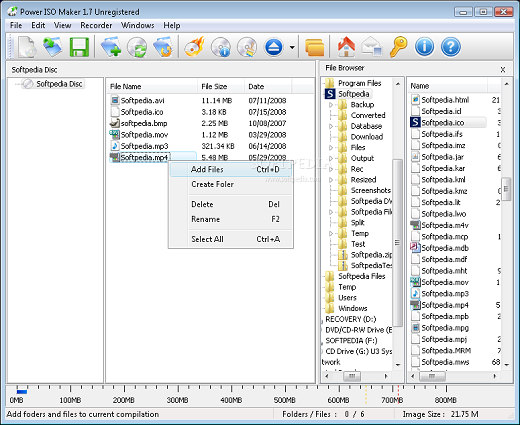The height and width of the screenshot is (425, 520).
Task: Select Softpedia.jar file icon
Action: pos(415,157)
